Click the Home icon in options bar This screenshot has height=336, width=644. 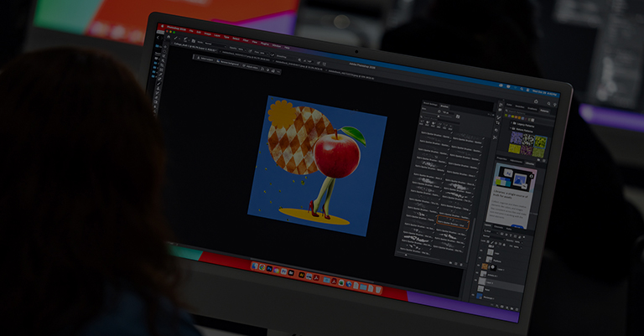pyautogui.click(x=169, y=37)
